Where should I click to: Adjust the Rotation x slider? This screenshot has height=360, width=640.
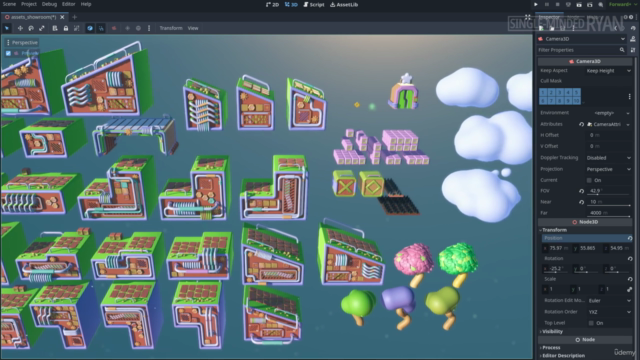(557, 272)
